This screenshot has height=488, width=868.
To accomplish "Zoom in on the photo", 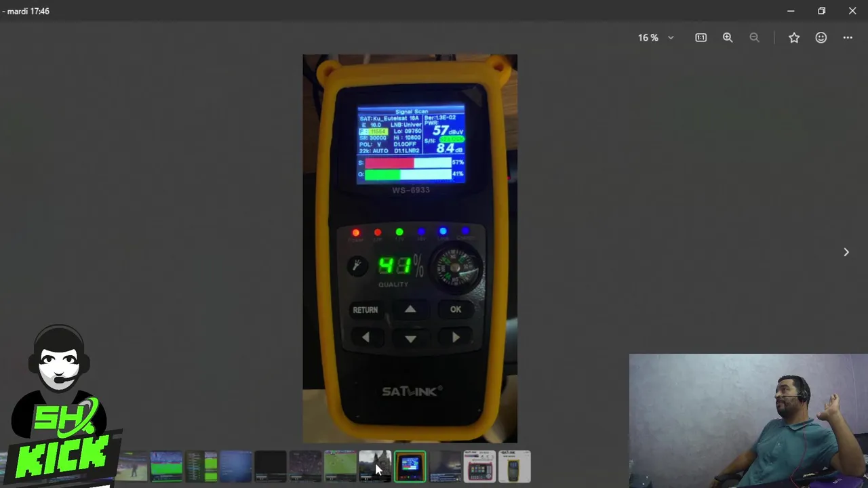I will (x=728, y=38).
